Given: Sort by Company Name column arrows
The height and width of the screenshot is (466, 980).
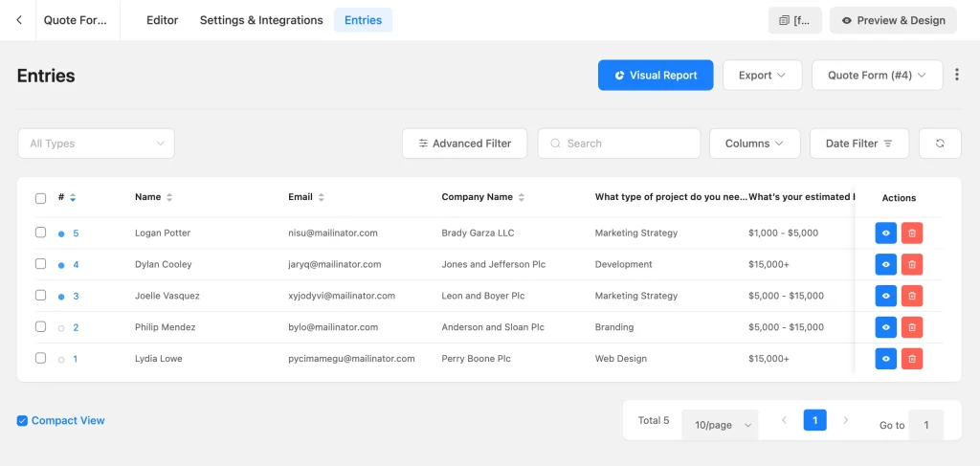Looking at the screenshot, I should pos(522,197).
